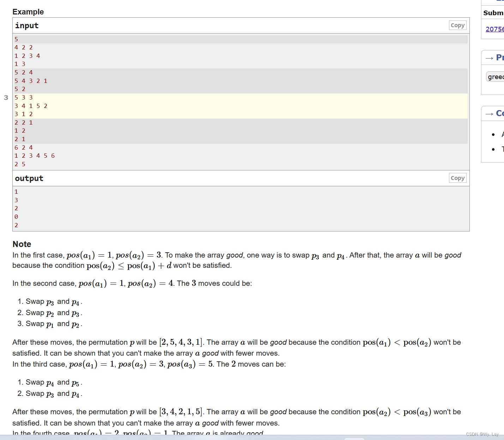Expand the Problem tags section via its arrow
This screenshot has height=440, width=504.
pyautogui.click(x=490, y=58)
